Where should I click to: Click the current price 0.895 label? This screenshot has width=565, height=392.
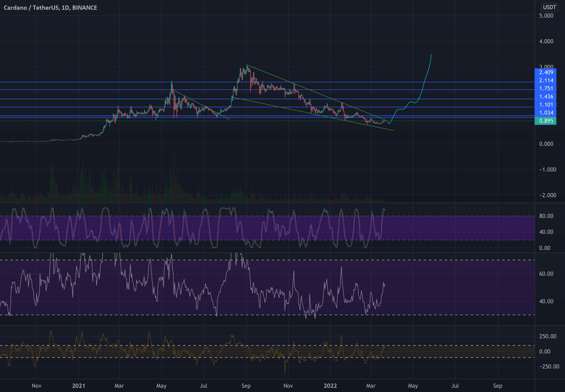click(546, 121)
